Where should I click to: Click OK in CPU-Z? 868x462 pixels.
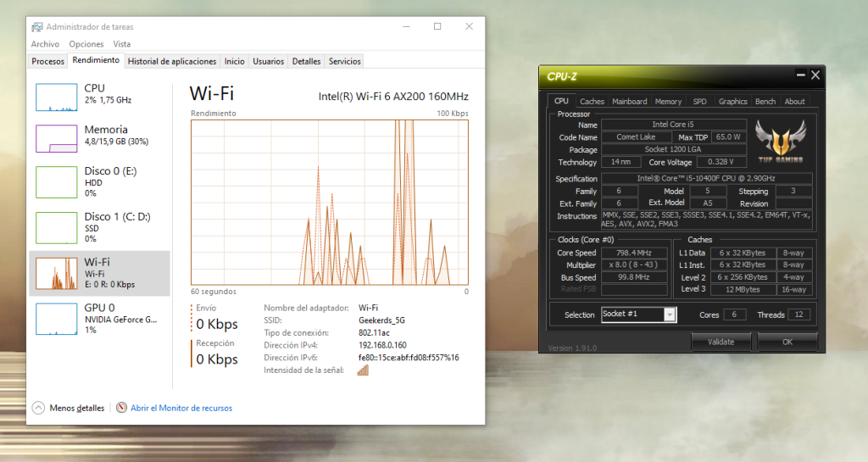(x=787, y=342)
